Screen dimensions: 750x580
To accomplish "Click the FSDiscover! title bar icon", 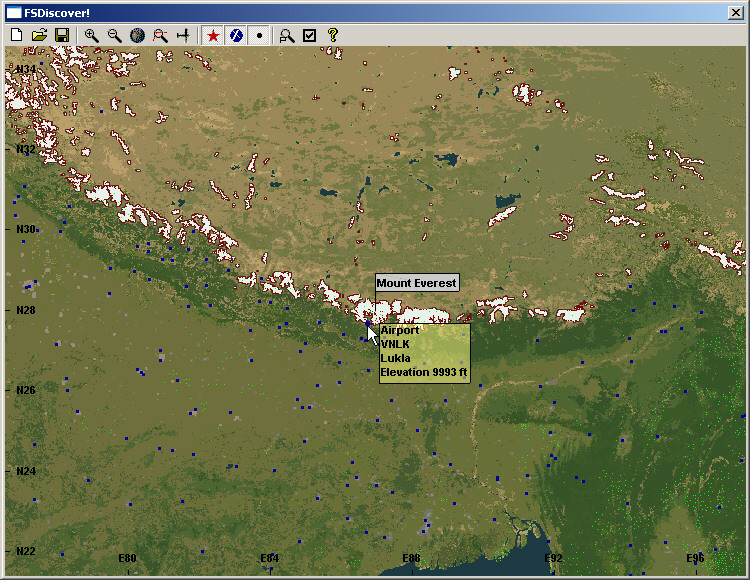I will point(14,12).
